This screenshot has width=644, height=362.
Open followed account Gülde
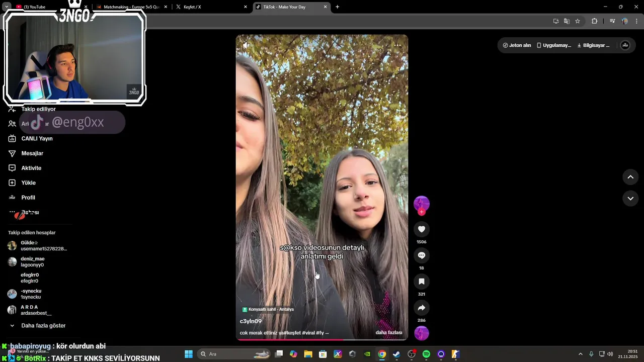(38, 246)
